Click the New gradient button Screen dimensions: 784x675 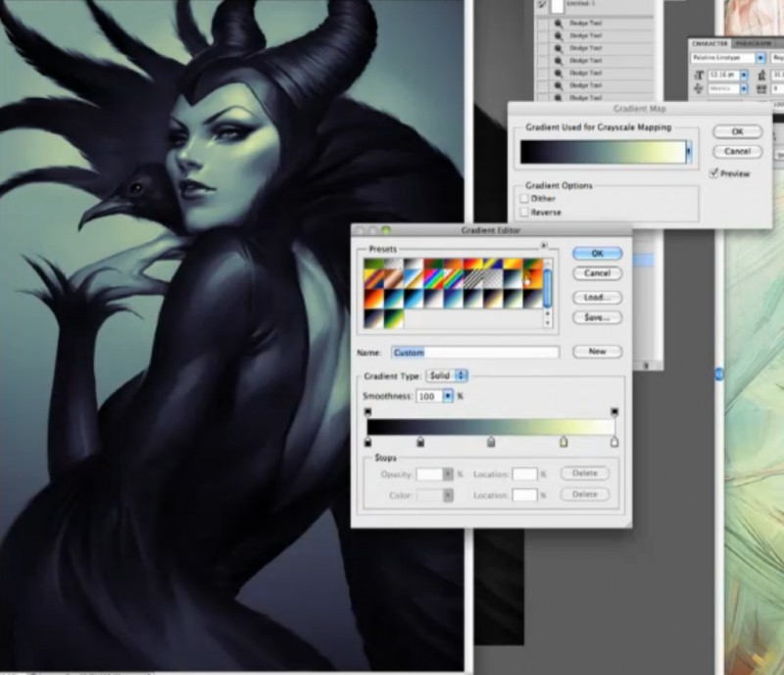click(598, 352)
